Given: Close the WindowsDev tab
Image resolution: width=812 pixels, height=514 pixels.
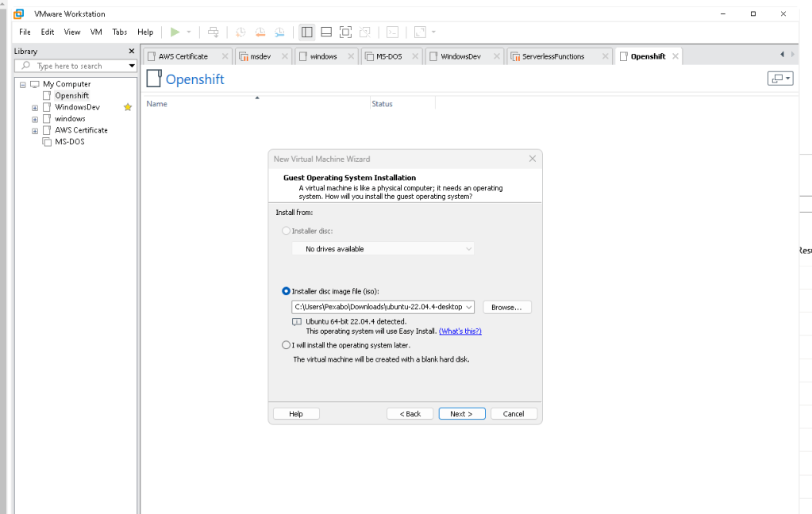Looking at the screenshot, I should pyautogui.click(x=497, y=56).
